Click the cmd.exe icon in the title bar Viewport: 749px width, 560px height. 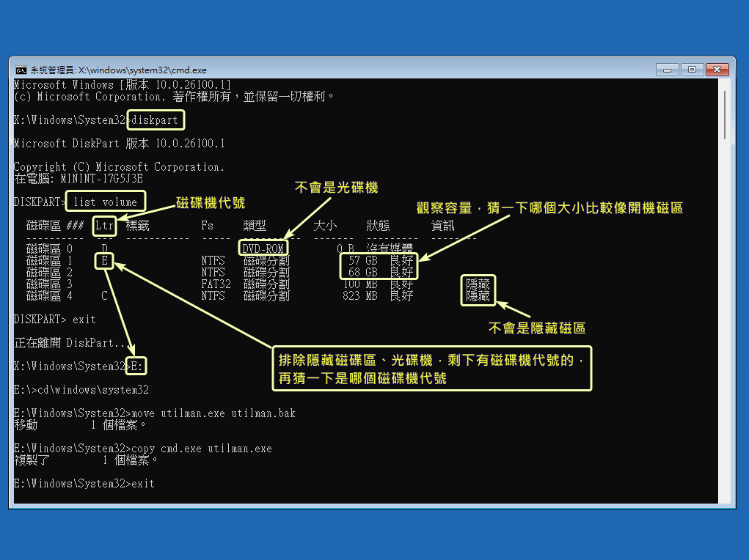coord(21,70)
